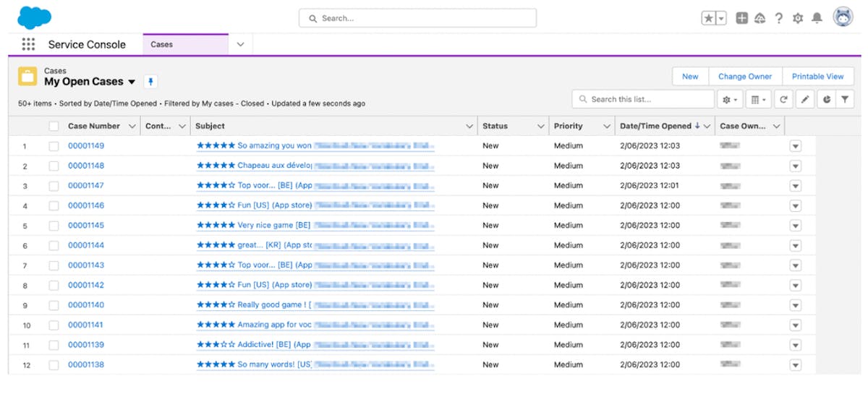Open case number 00001140 link
This screenshot has width=868, height=397.
86,304
